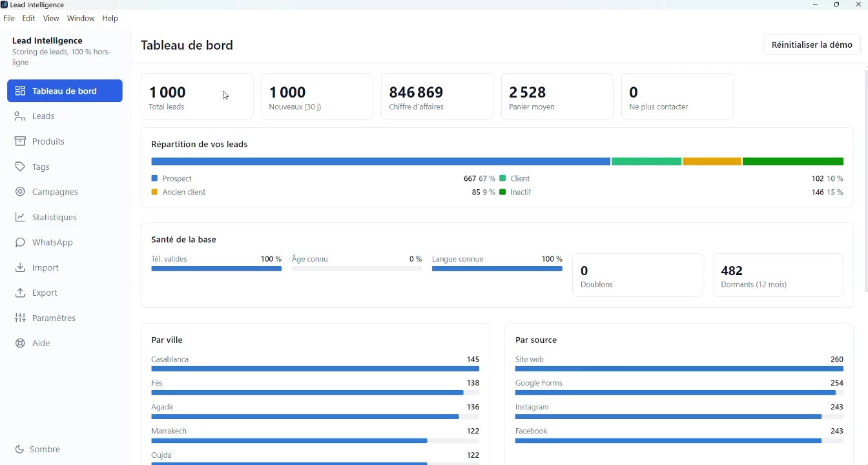Click the Facebook source label
The width and height of the screenshot is (868, 465).
[532, 431]
